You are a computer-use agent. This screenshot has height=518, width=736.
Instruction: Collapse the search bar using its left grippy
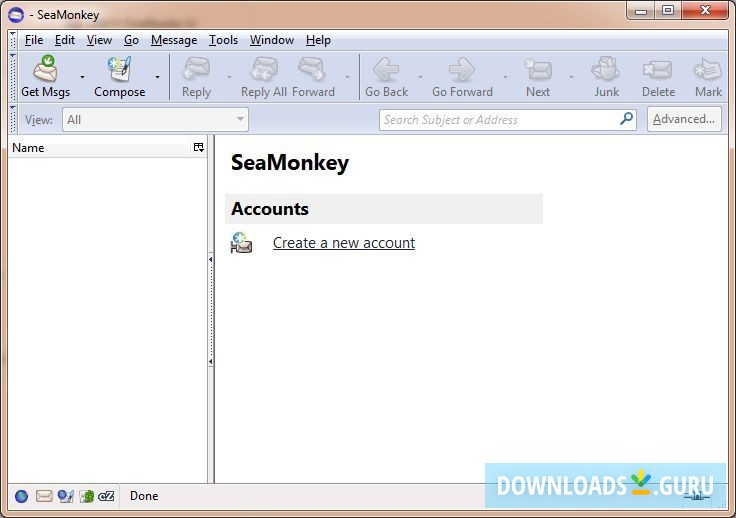(x=13, y=119)
